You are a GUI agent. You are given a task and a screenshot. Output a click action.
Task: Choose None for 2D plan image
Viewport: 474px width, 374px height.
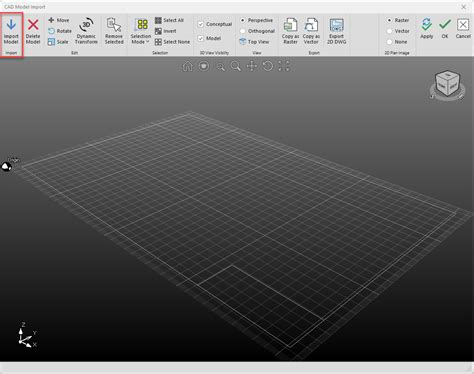(397, 42)
